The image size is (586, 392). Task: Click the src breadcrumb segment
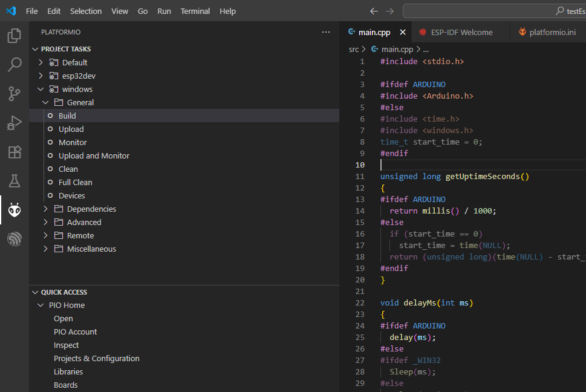pos(354,50)
